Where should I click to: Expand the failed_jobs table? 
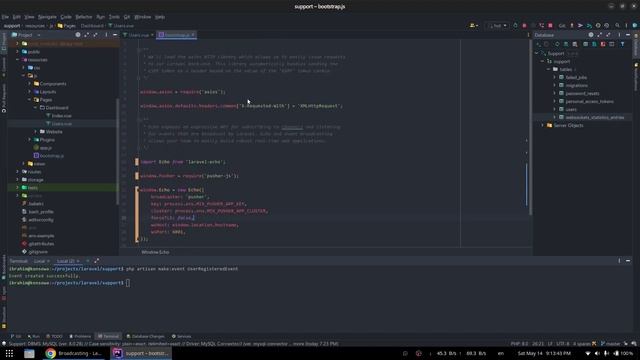(x=554, y=77)
